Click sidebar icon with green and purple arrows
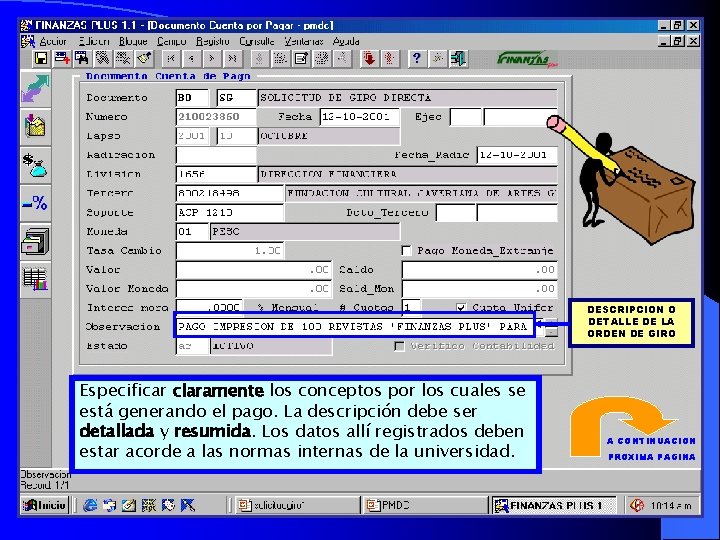The width and height of the screenshot is (720, 540). (x=35, y=89)
